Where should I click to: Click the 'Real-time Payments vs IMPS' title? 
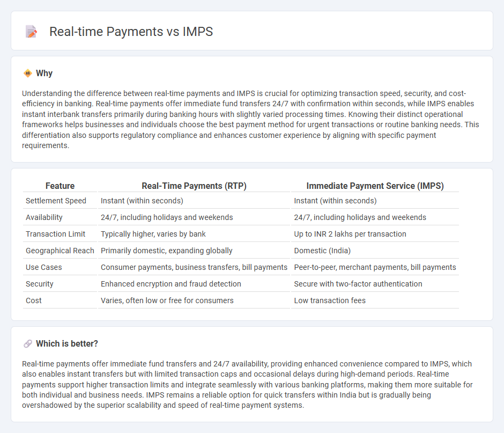[x=131, y=32]
